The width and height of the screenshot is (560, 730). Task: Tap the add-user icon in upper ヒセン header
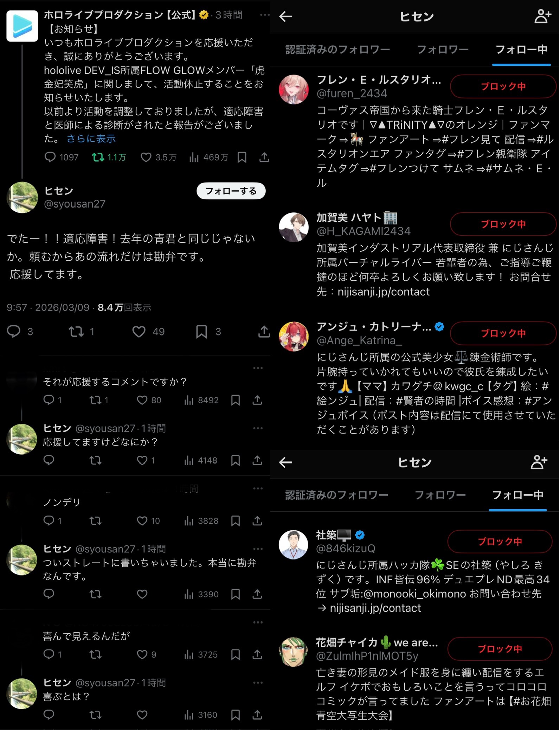pos(542,17)
